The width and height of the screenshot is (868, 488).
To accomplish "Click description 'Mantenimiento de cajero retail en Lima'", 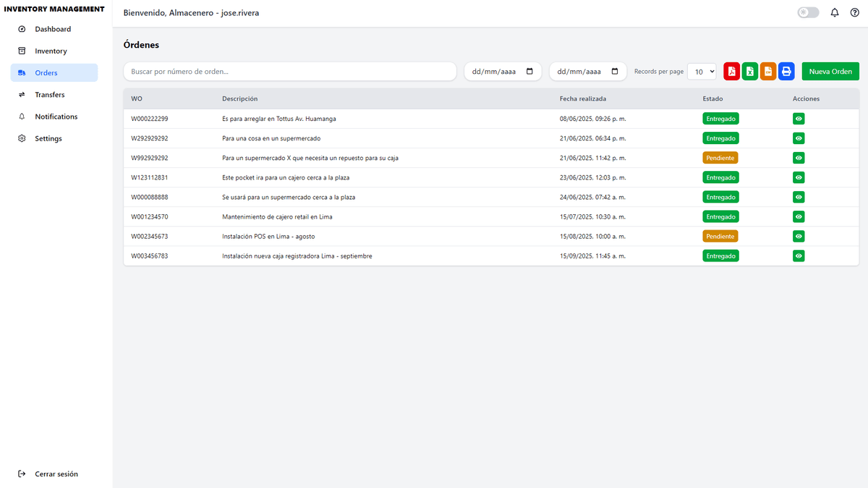I will click(277, 216).
